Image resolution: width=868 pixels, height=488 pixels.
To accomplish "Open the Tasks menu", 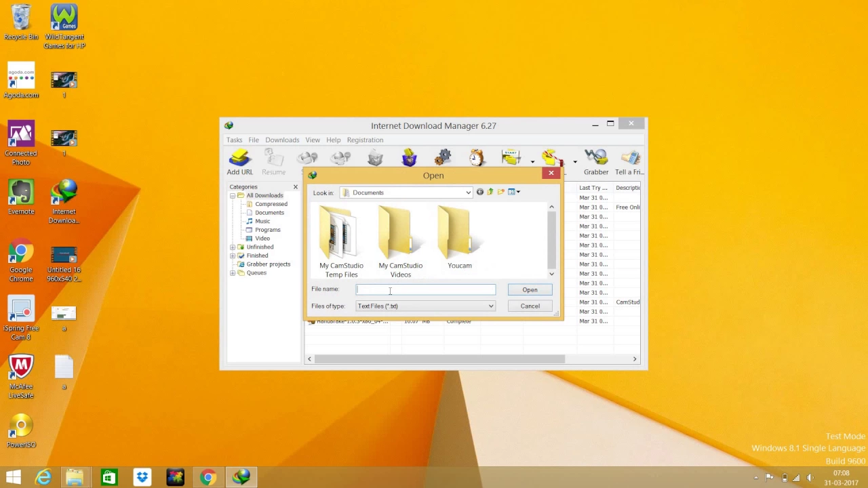I will 234,140.
